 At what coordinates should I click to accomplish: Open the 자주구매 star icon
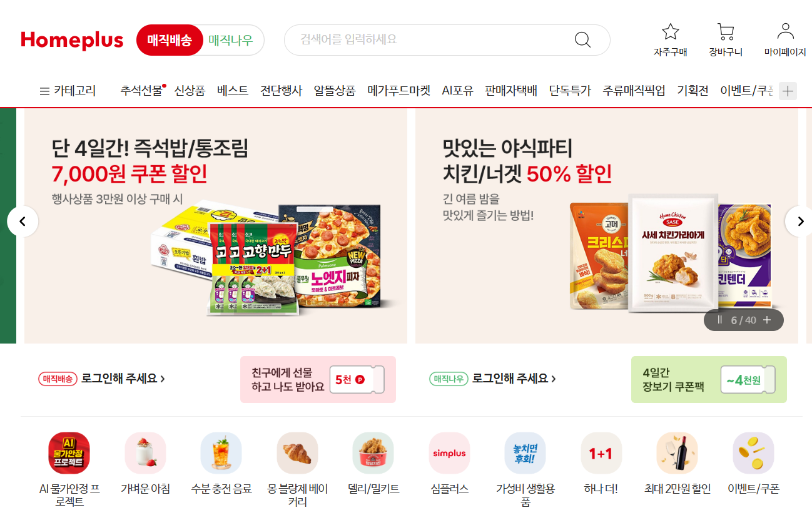coord(671,32)
